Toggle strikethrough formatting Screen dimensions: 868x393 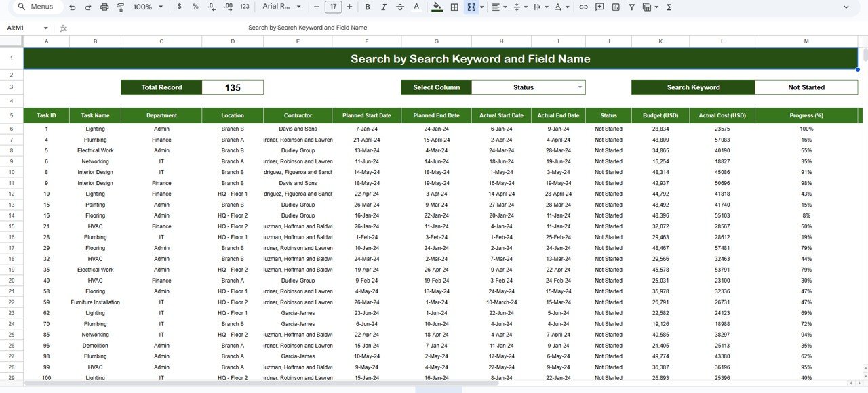point(399,7)
